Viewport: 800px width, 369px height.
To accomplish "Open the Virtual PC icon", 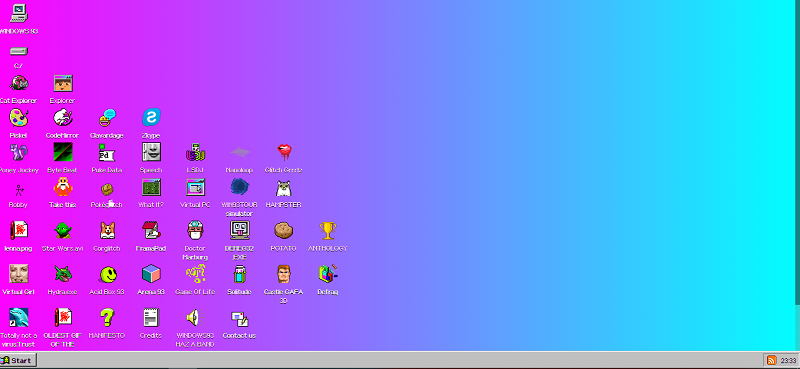I will tap(195, 187).
